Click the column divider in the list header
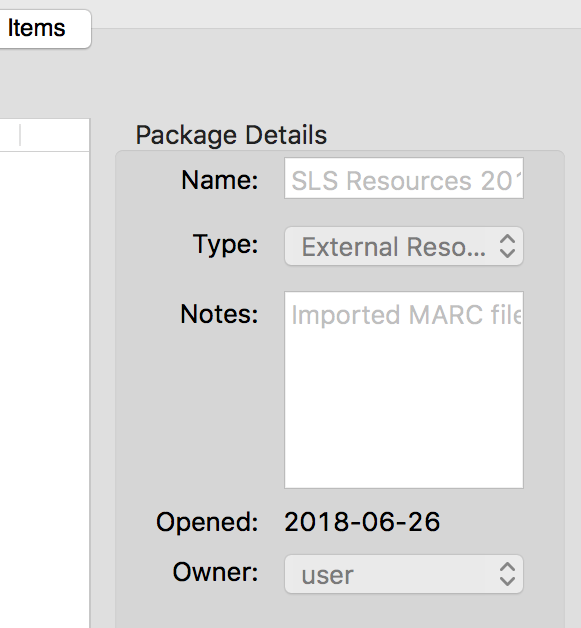581x628 pixels. [x=20, y=135]
